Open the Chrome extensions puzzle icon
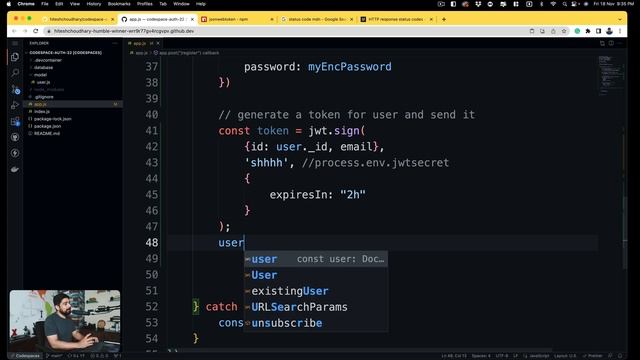Viewport: 640px width, 360px height. click(x=588, y=31)
